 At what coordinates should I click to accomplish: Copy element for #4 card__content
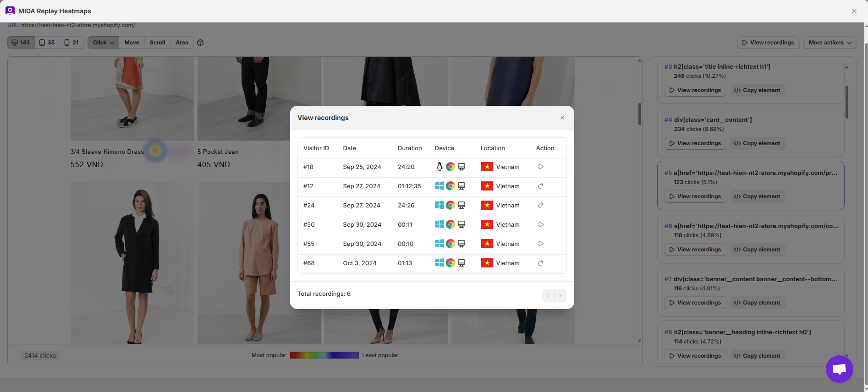pos(757,143)
